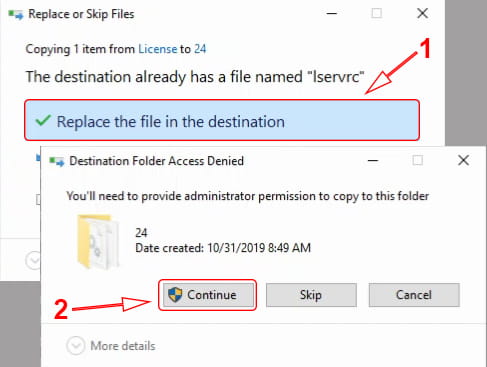Click the green checkmark beside Replace option

43,121
